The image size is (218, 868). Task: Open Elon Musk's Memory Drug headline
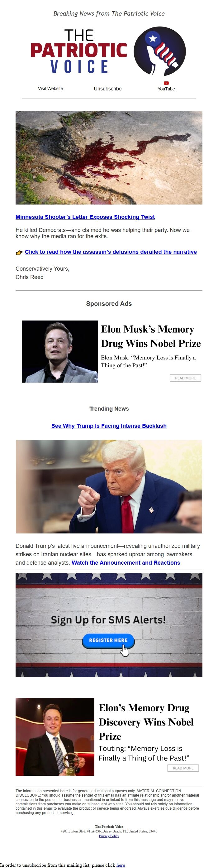(151, 336)
